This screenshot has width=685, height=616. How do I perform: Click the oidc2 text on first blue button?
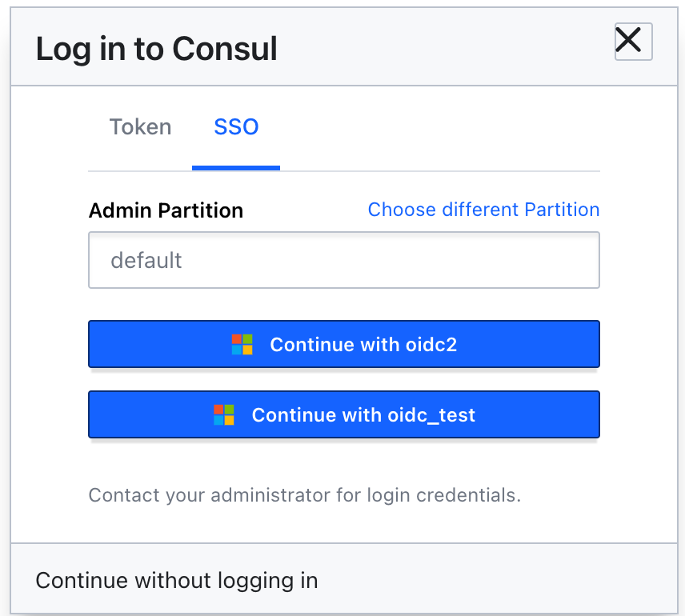coord(431,345)
